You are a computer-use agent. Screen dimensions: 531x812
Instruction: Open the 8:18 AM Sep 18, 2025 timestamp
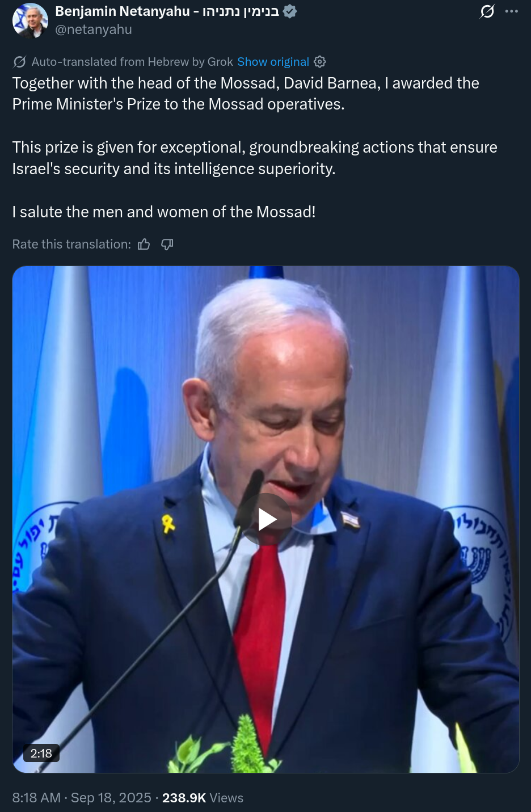[x=82, y=798]
